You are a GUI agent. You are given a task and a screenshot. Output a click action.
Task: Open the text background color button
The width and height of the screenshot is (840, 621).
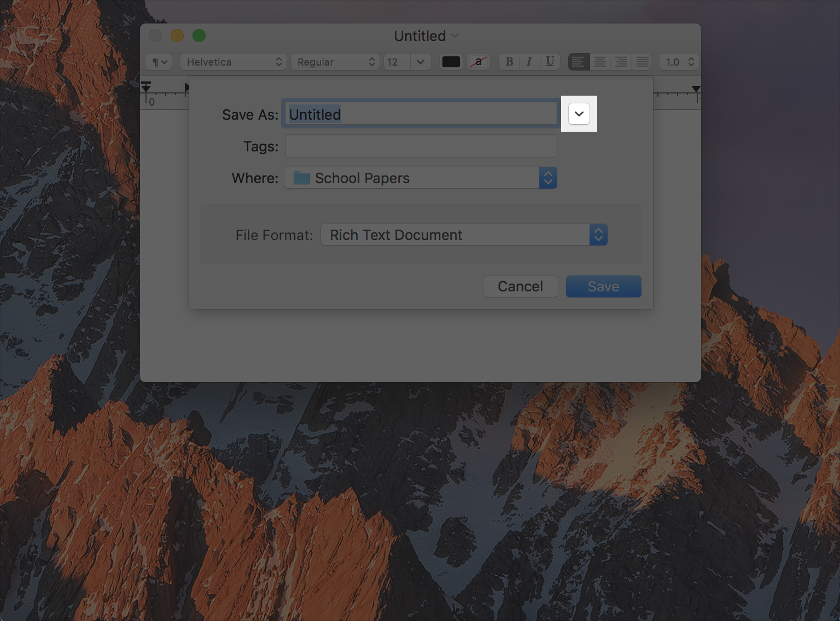click(x=479, y=62)
